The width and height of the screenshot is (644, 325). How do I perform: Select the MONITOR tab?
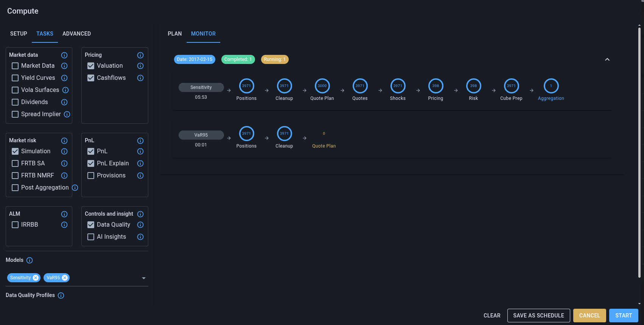point(203,34)
